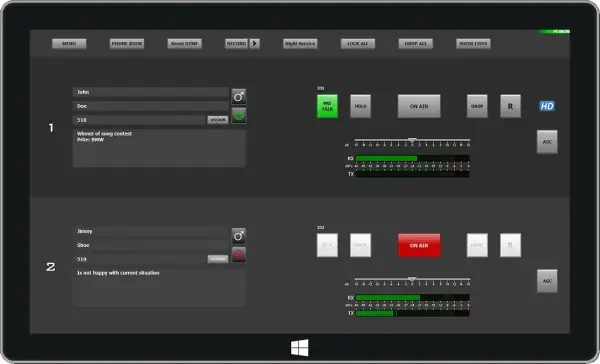Open the PHONE BOOK
The image size is (600, 364).
[127, 44]
